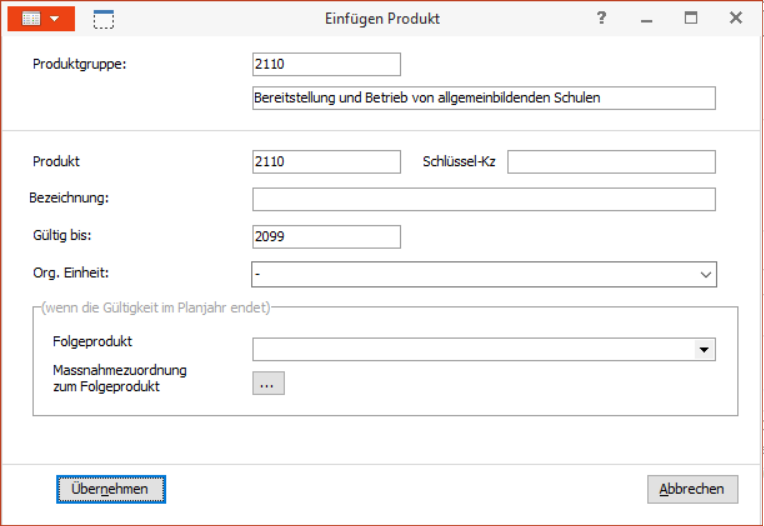Click the dropdown arrow beside the table icon
This screenshot has height=526, width=764.
pos(55,19)
